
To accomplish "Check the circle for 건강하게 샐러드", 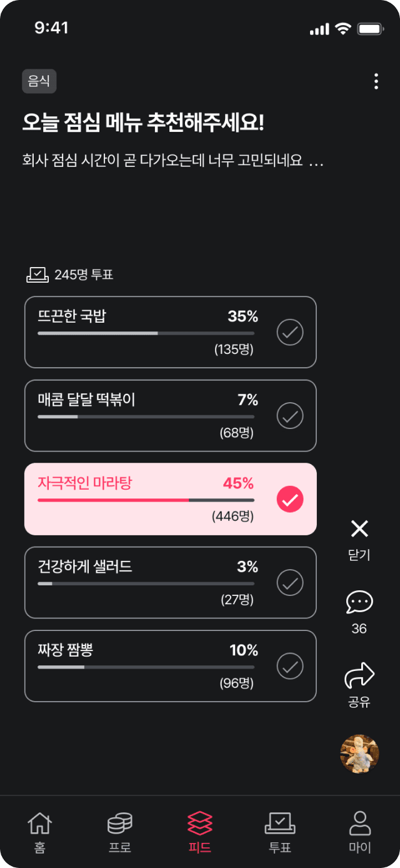I will pos(290,583).
